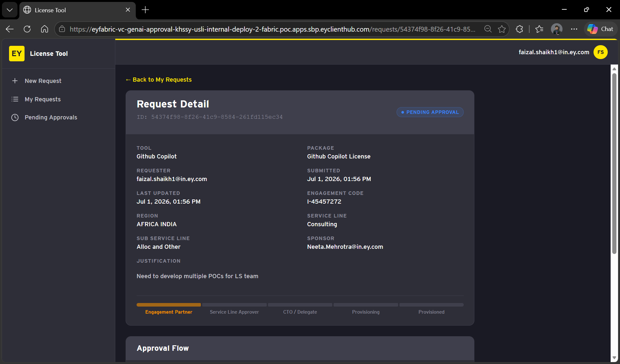The height and width of the screenshot is (364, 620).
Task: Click the plus icon beside New Request
Action: point(15,81)
